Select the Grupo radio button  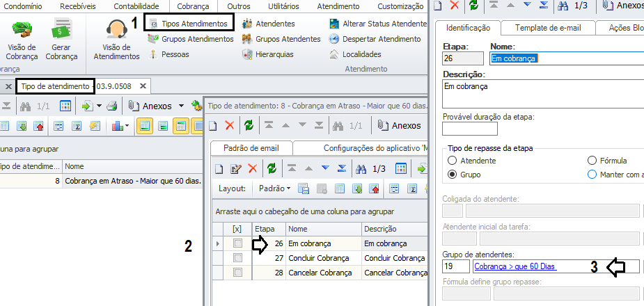tap(453, 175)
